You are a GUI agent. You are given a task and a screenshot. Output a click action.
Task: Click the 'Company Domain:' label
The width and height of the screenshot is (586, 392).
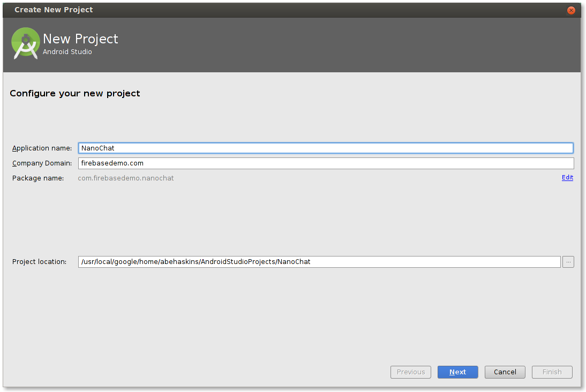(x=42, y=163)
